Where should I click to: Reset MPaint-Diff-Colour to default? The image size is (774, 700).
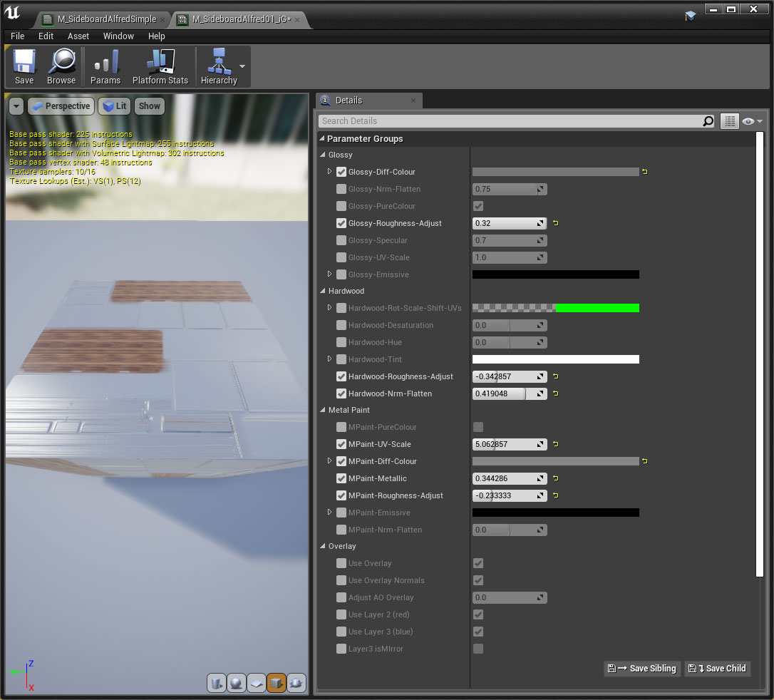pos(645,461)
